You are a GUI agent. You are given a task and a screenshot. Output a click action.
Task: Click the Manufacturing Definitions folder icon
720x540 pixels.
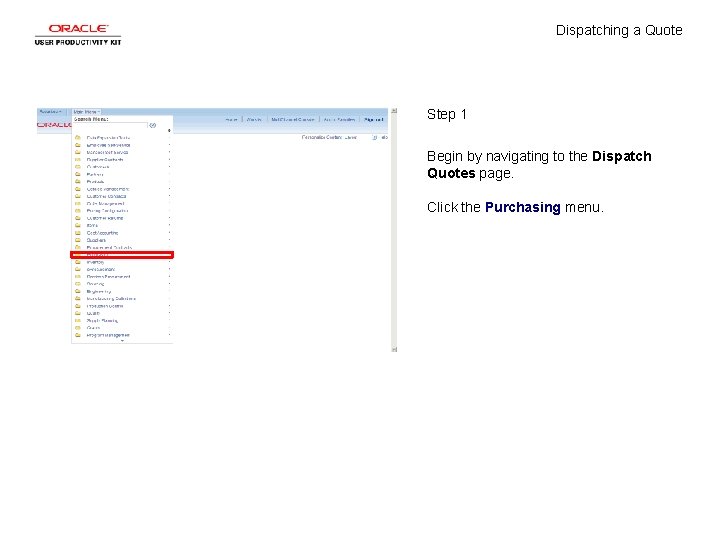[78, 298]
